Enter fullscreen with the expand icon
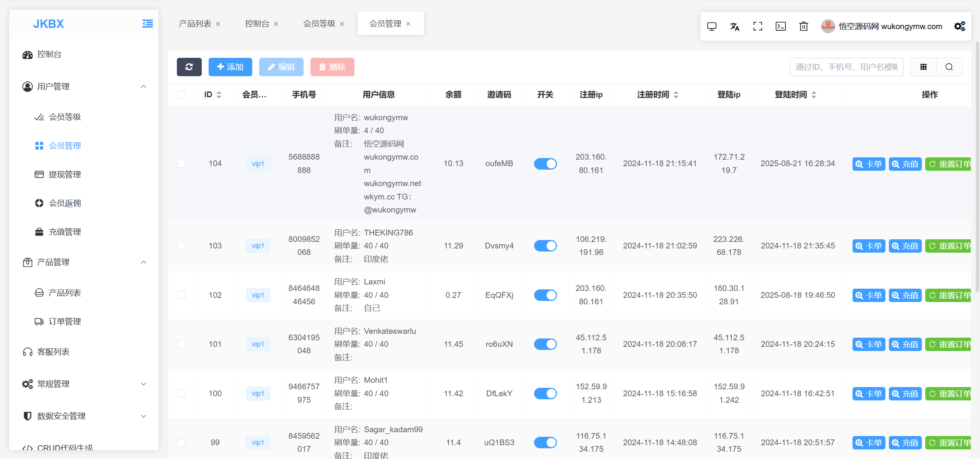This screenshot has height=459, width=980. (x=758, y=26)
